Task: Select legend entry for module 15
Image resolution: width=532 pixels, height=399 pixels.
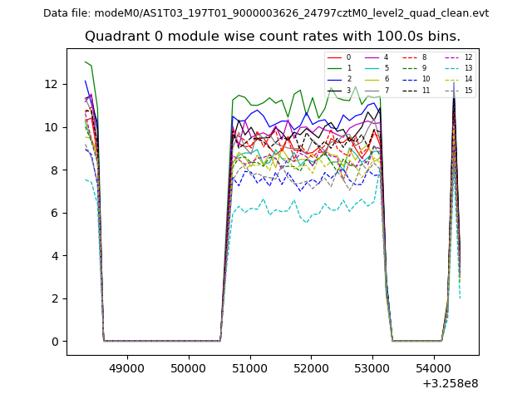Action: pos(458,90)
